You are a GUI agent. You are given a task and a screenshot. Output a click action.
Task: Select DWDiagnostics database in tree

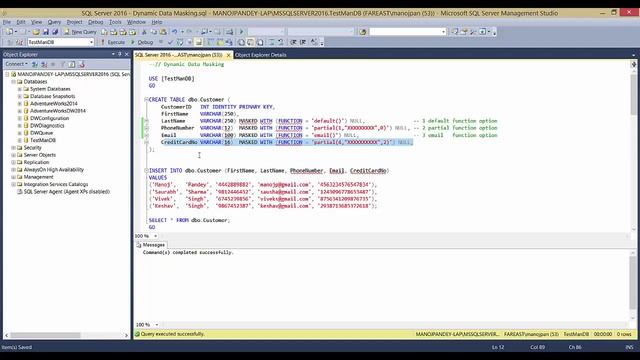tap(47, 126)
